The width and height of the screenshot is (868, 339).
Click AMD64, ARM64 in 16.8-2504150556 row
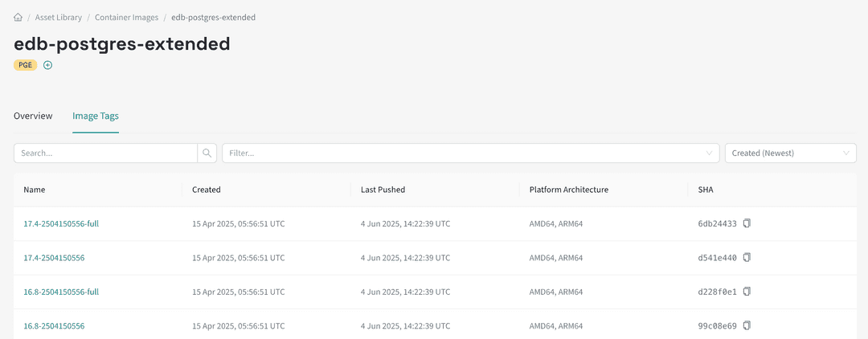[x=556, y=325]
